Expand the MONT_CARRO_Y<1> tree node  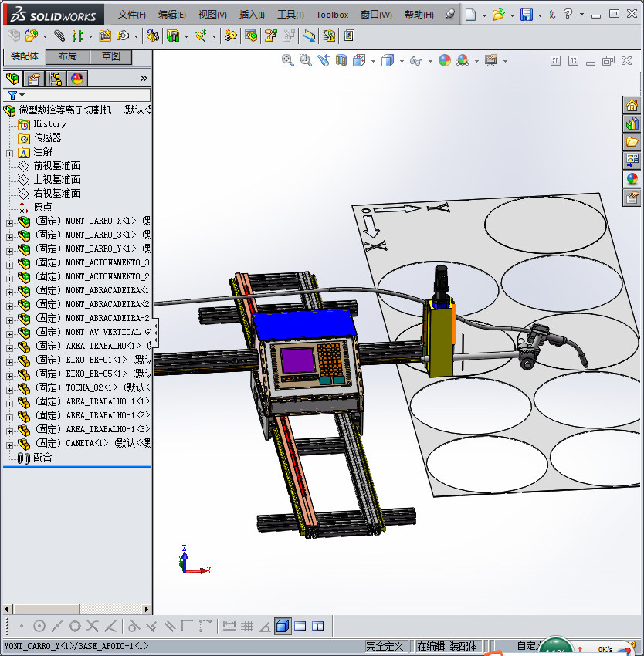pyautogui.click(x=9, y=251)
